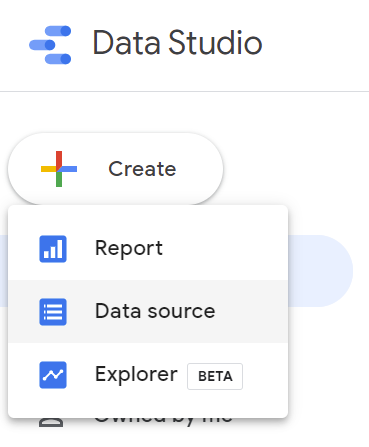Click the Report bar chart icon
Screen dimensions: 369x447
click(53, 249)
